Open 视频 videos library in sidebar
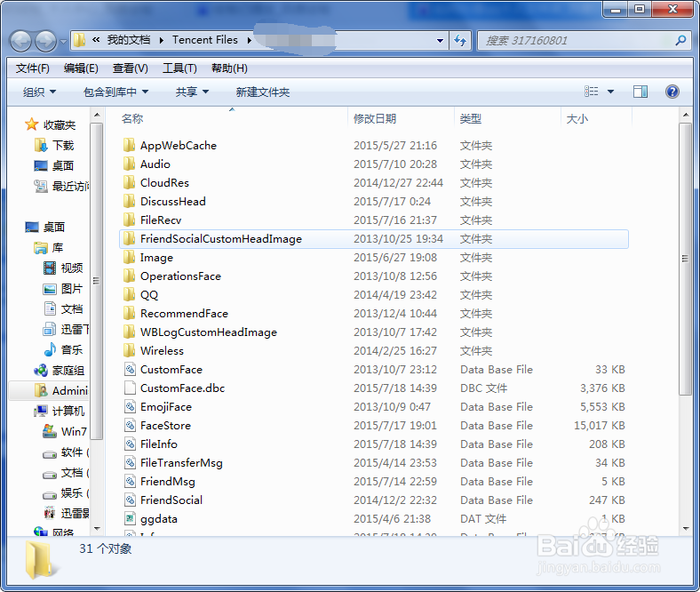The width and height of the screenshot is (700, 592). coord(63,268)
